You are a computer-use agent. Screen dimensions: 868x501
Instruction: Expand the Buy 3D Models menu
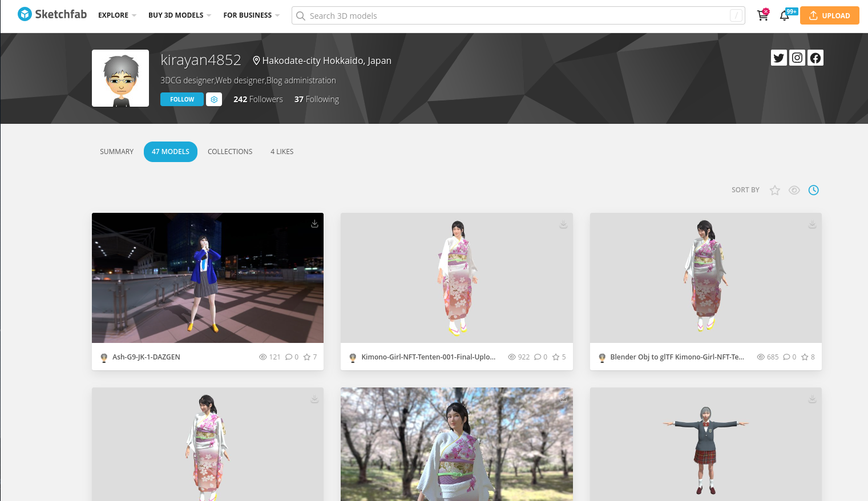point(180,15)
